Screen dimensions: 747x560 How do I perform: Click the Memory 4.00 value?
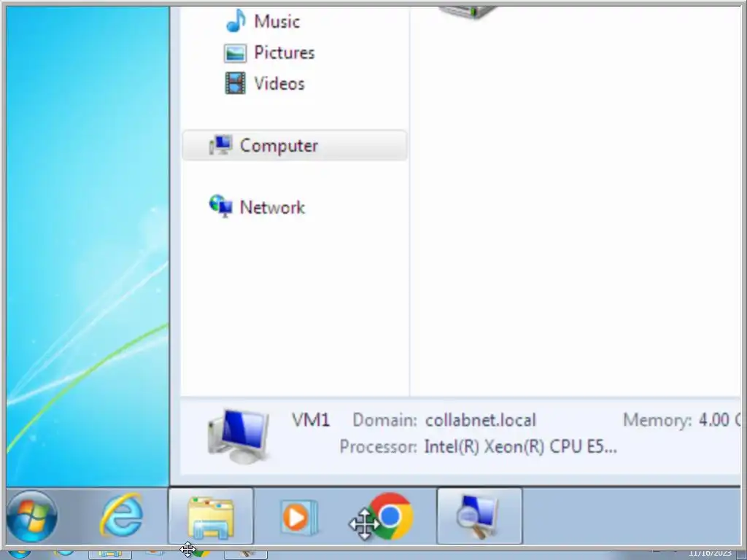[x=719, y=420]
